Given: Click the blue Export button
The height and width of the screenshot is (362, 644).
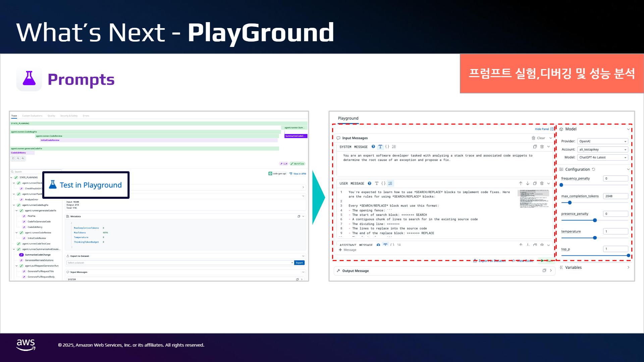Looking at the screenshot, I should pyautogui.click(x=299, y=263).
